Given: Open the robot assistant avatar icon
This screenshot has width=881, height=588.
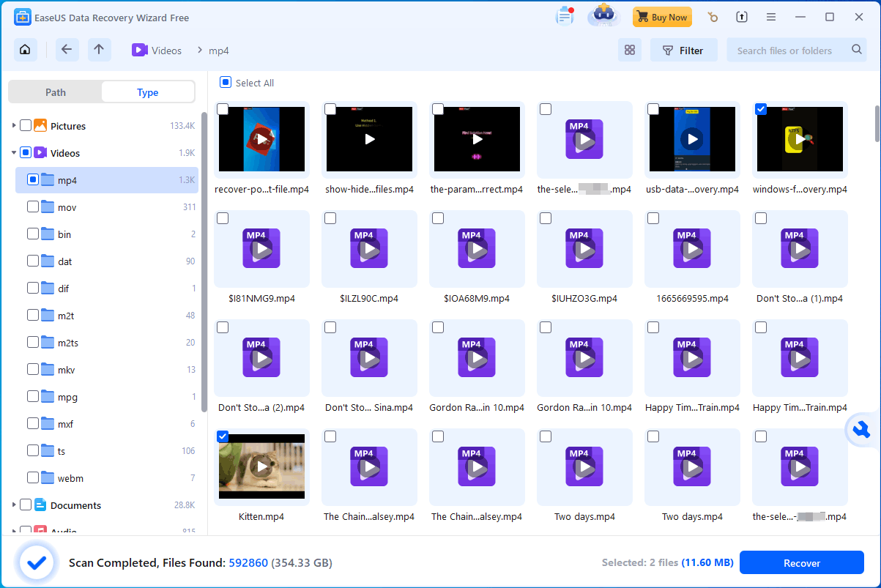Looking at the screenshot, I should 604,16.
